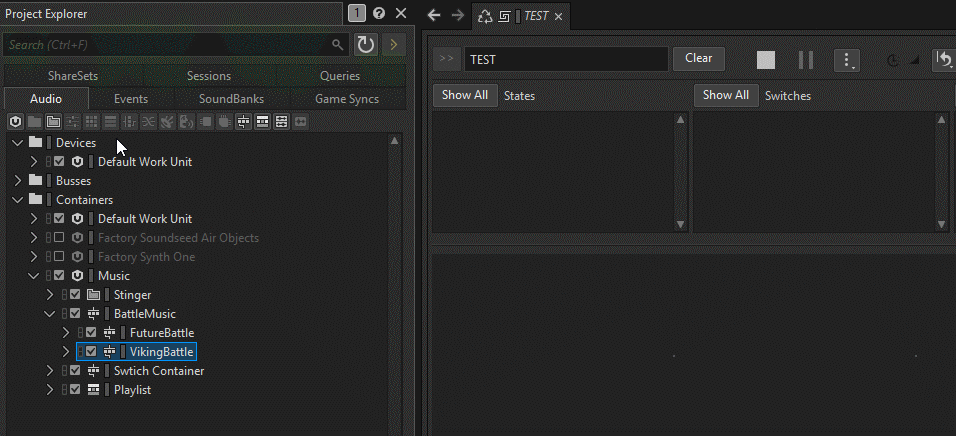Open the three-dots options menu

point(846,60)
